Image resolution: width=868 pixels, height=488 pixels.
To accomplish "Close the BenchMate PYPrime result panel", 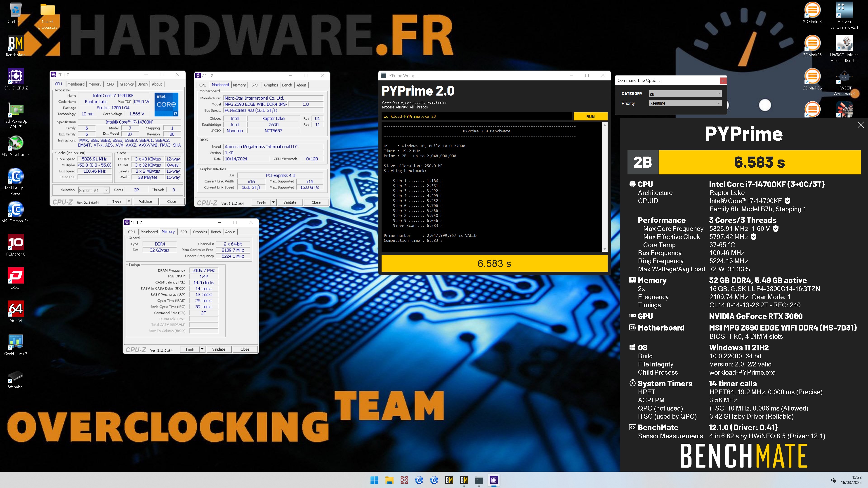I will (x=861, y=125).
